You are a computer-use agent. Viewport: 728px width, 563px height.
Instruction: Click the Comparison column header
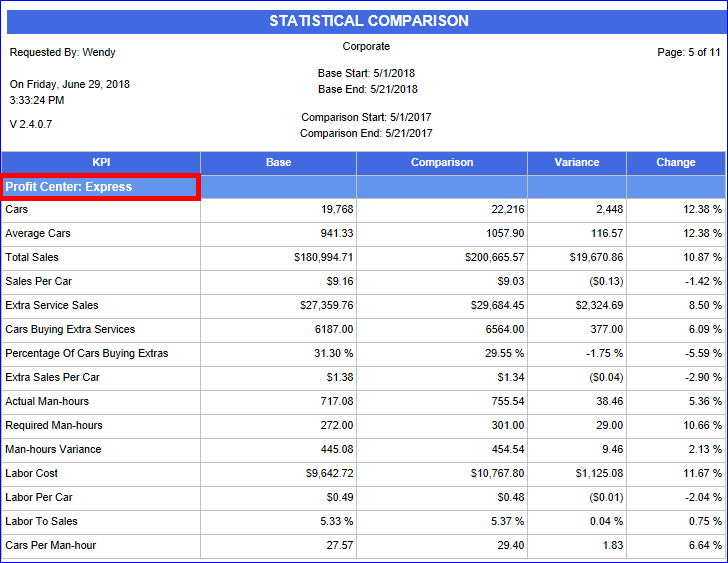click(x=441, y=162)
